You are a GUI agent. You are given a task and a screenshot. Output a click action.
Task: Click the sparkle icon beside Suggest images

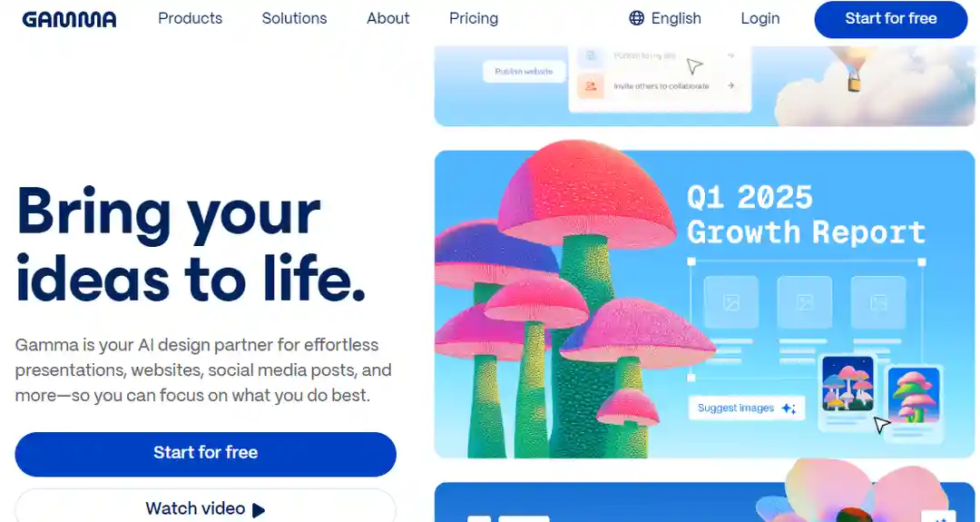pyautogui.click(x=789, y=409)
